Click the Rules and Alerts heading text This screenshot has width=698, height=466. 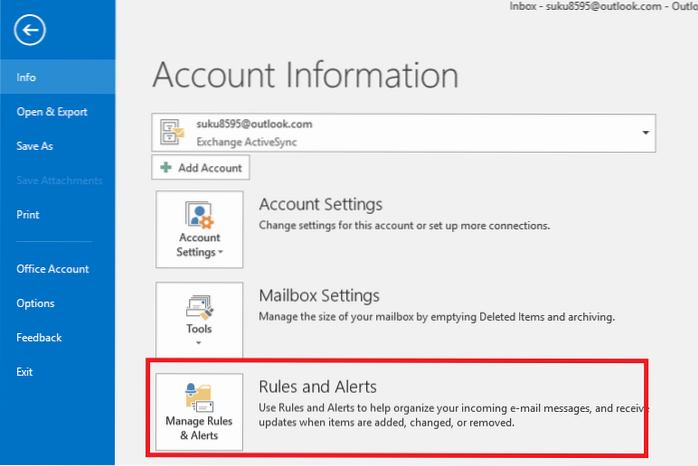(317, 386)
